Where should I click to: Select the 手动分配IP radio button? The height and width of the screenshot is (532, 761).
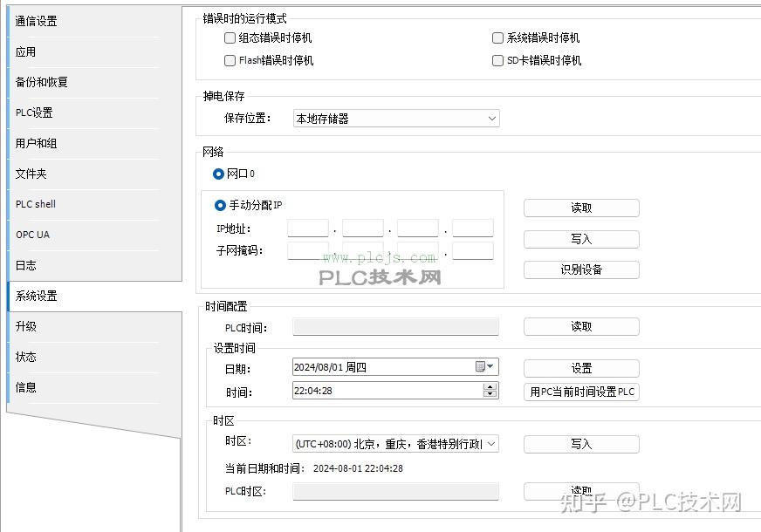click(220, 206)
